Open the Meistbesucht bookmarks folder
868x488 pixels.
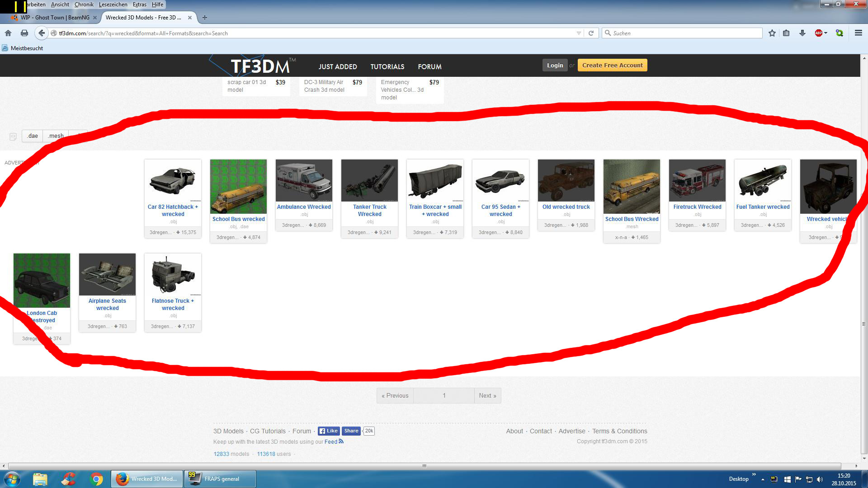[x=23, y=48]
